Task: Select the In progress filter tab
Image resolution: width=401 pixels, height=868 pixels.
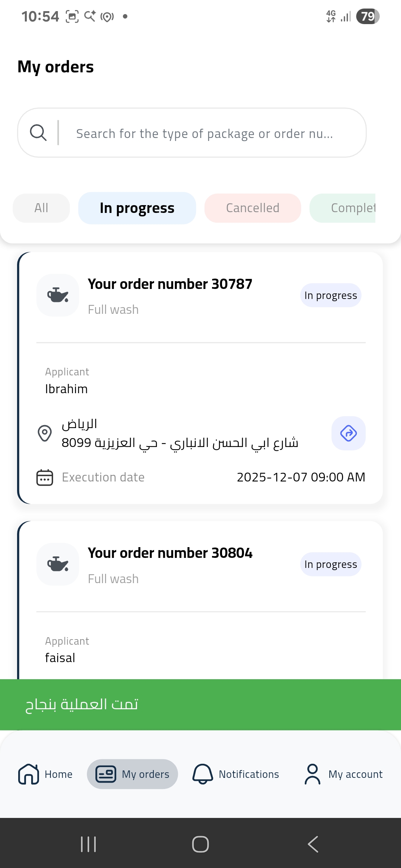Action: (137, 208)
